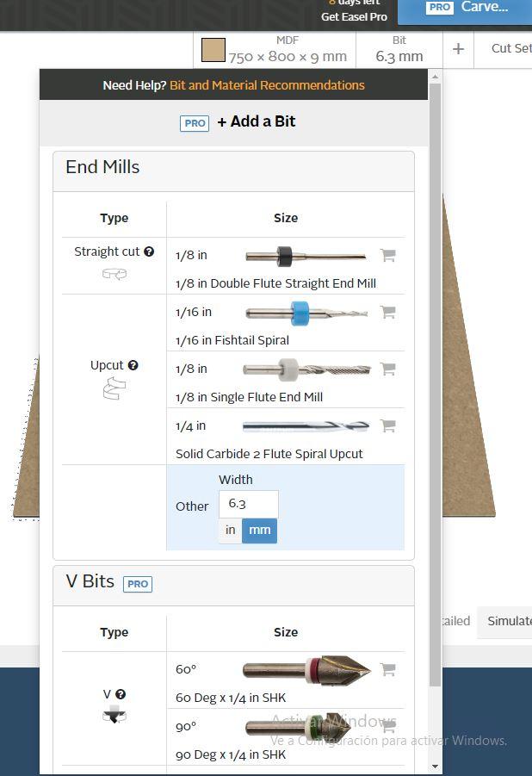
Task: Select the 1/4 in Solid Carbide Upcut bit
Action: click(x=285, y=436)
